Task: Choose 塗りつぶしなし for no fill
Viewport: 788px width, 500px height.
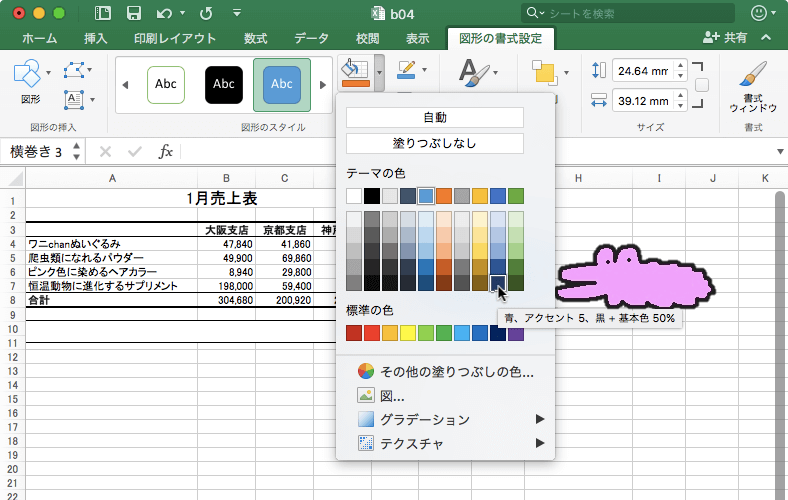Action: (x=434, y=143)
